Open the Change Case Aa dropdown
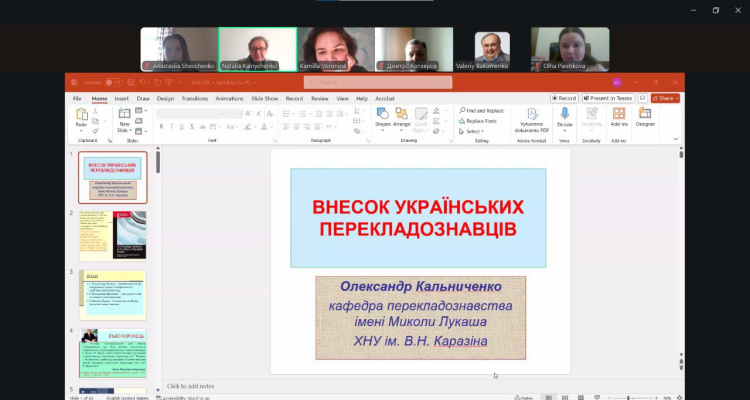This screenshot has width=750, height=400. [x=232, y=127]
